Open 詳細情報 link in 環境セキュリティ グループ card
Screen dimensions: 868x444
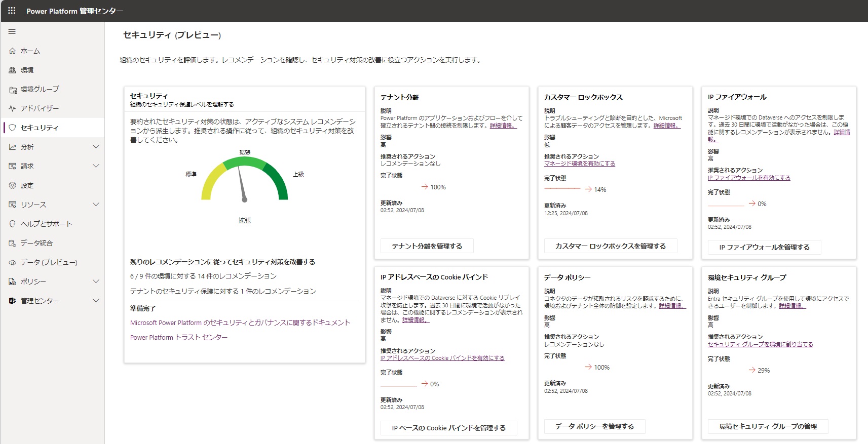(x=792, y=306)
